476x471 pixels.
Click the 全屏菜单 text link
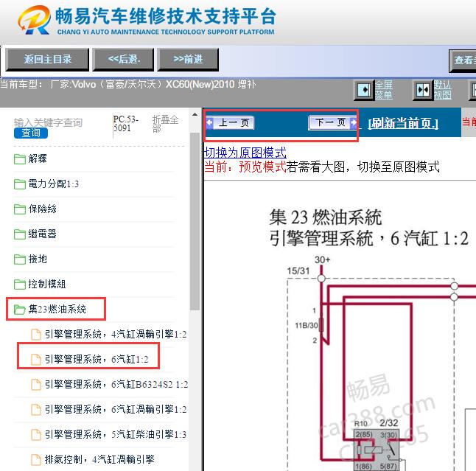click(x=384, y=90)
